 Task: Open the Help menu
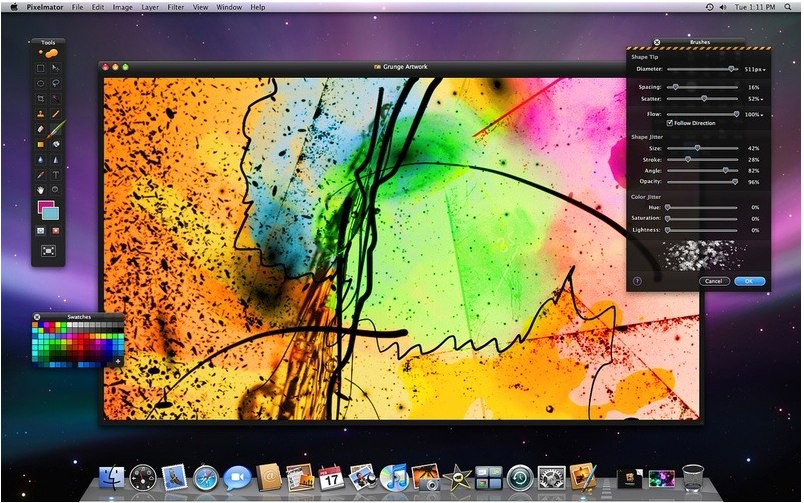click(257, 7)
